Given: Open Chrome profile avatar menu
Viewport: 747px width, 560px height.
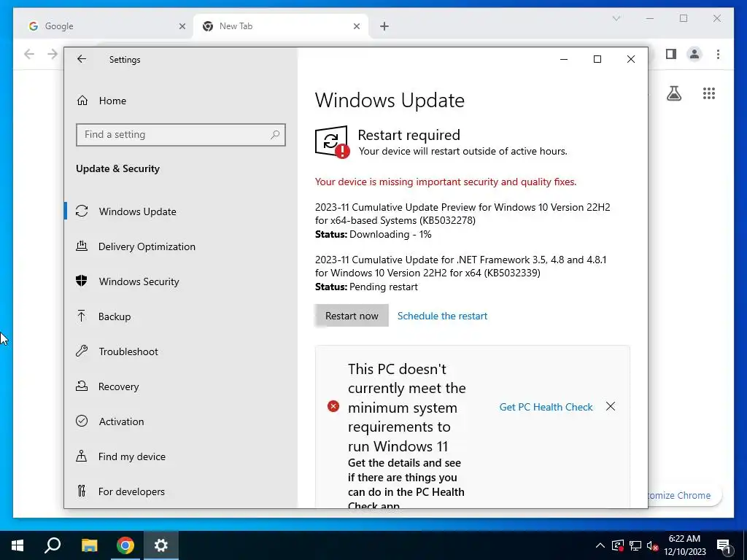Looking at the screenshot, I should coord(694,54).
